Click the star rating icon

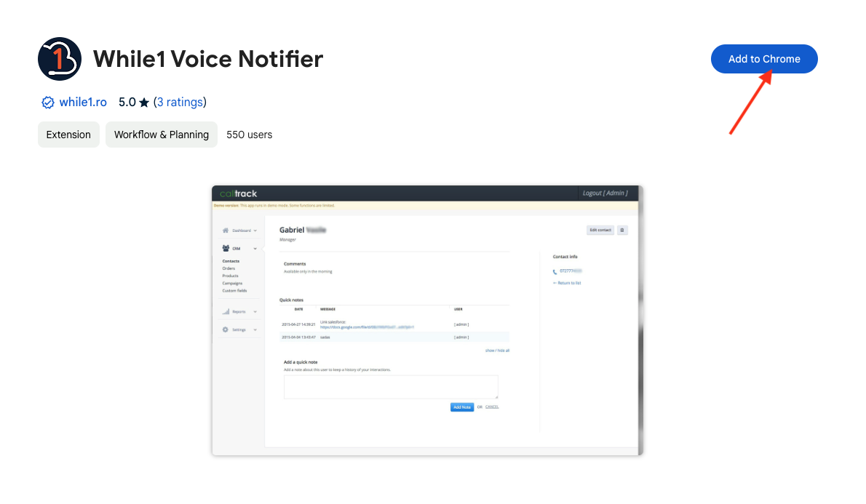(x=144, y=103)
